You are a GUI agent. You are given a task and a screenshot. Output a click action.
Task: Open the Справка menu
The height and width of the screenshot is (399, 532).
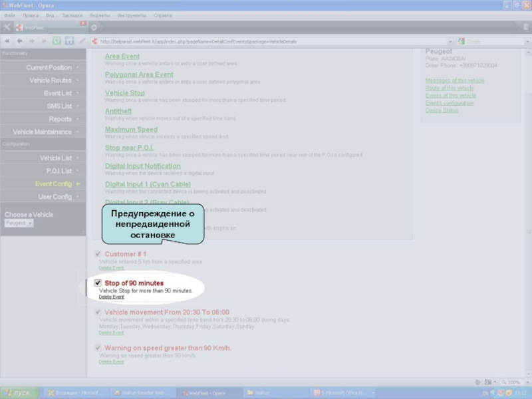[163, 15]
